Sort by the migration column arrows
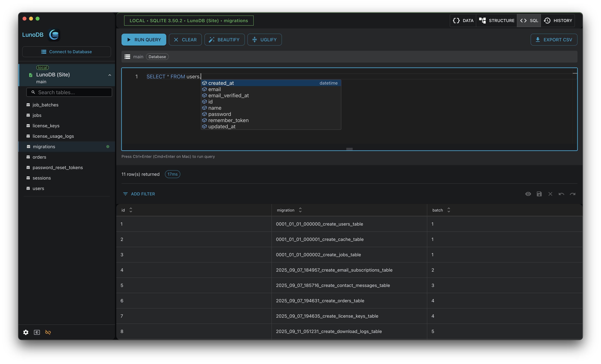Image resolution: width=601 pixels, height=364 pixels. (x=300, y=210)
